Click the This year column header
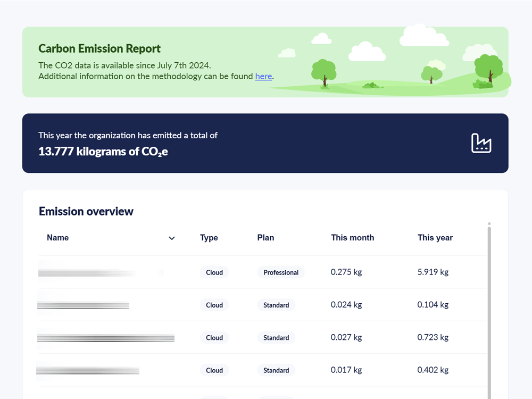The width and height of the screenshot is (532, 399). [435, 238]
